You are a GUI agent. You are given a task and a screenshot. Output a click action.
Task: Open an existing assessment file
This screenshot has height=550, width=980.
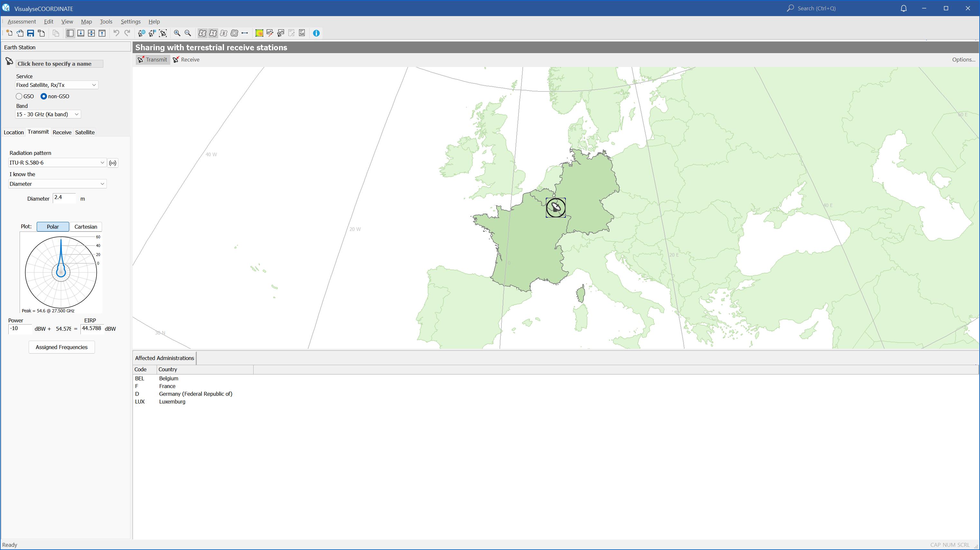(x=20, y=33)
